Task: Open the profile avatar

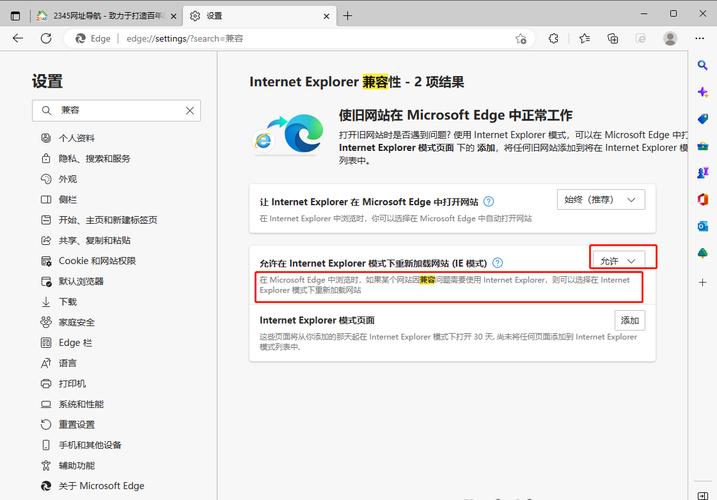Action: [670, 38]
